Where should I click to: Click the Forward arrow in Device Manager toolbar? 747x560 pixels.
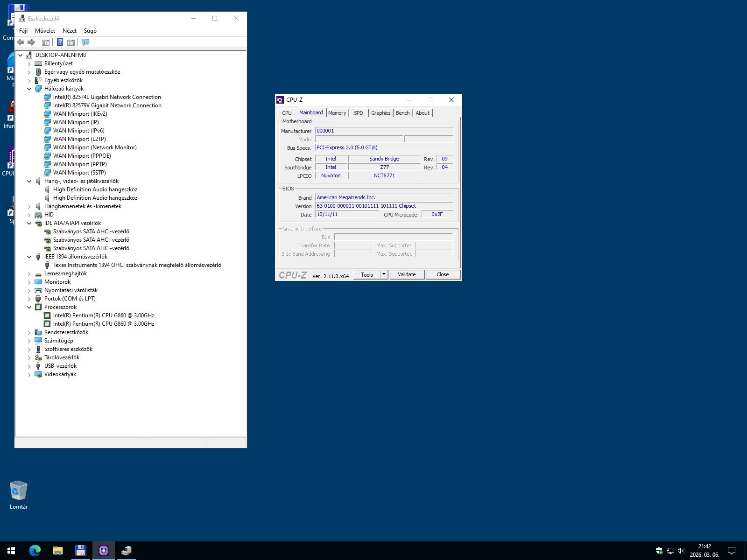[x=31, y=42]
